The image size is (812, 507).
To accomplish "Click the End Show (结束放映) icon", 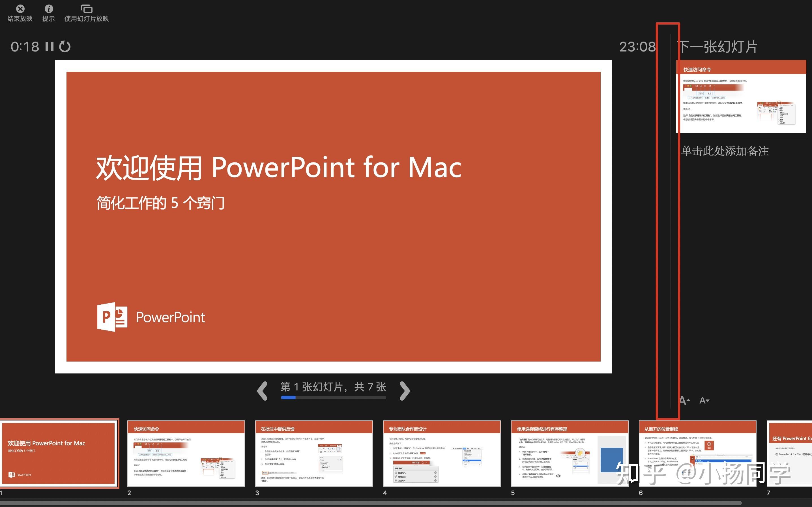I will pos(20,9).
